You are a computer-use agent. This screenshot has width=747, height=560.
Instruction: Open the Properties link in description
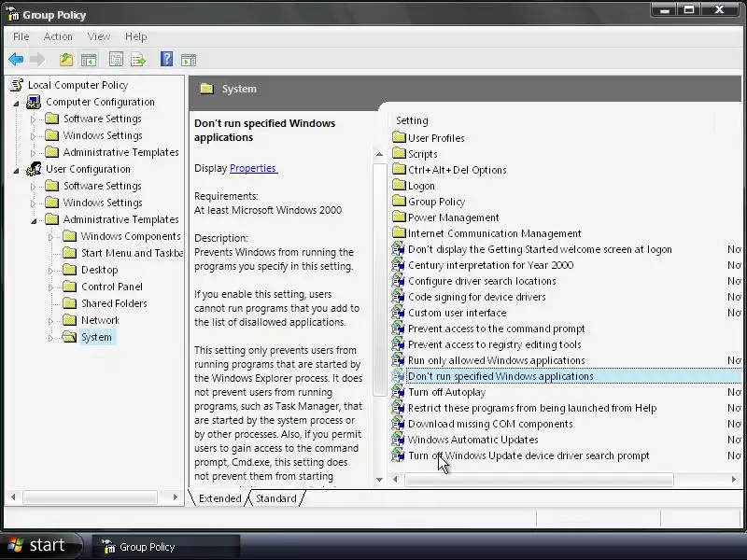pyautogui.click(x=253, y=168)
